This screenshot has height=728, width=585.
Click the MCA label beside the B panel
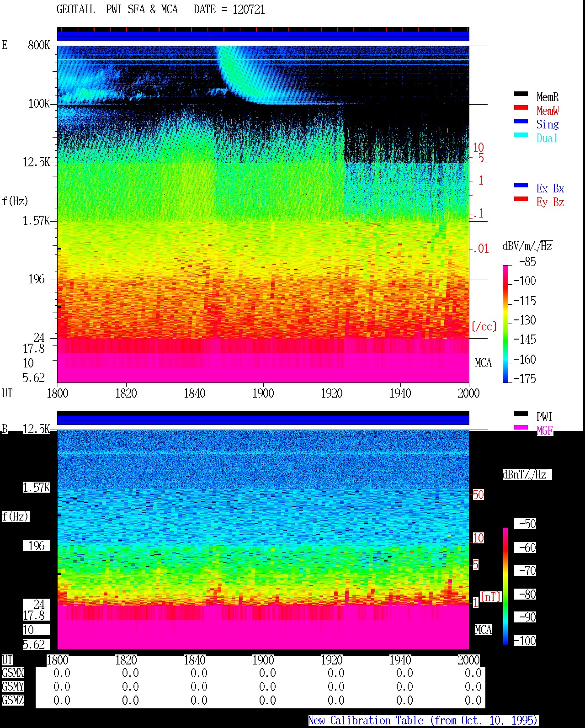coord(483,630)
